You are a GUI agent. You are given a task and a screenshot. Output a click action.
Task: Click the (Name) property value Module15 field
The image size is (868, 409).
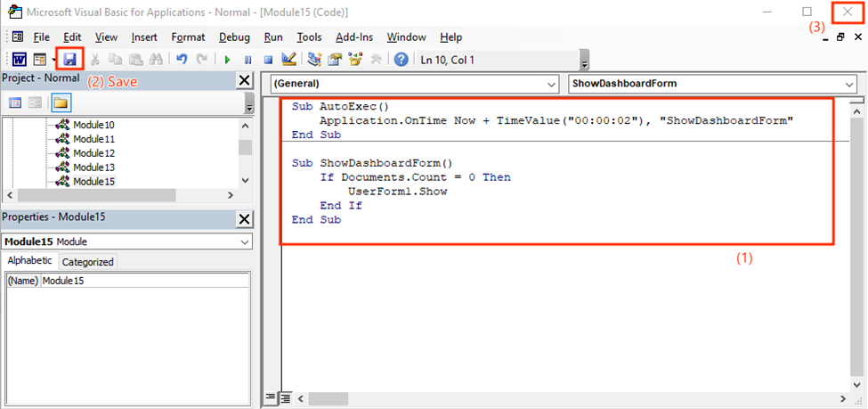(x=144, y=281)
